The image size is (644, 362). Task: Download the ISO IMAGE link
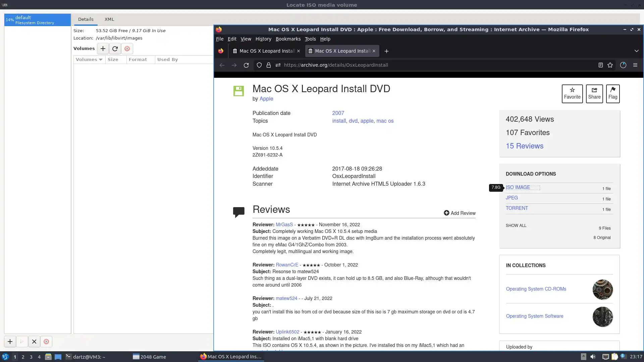pos(518,187)
